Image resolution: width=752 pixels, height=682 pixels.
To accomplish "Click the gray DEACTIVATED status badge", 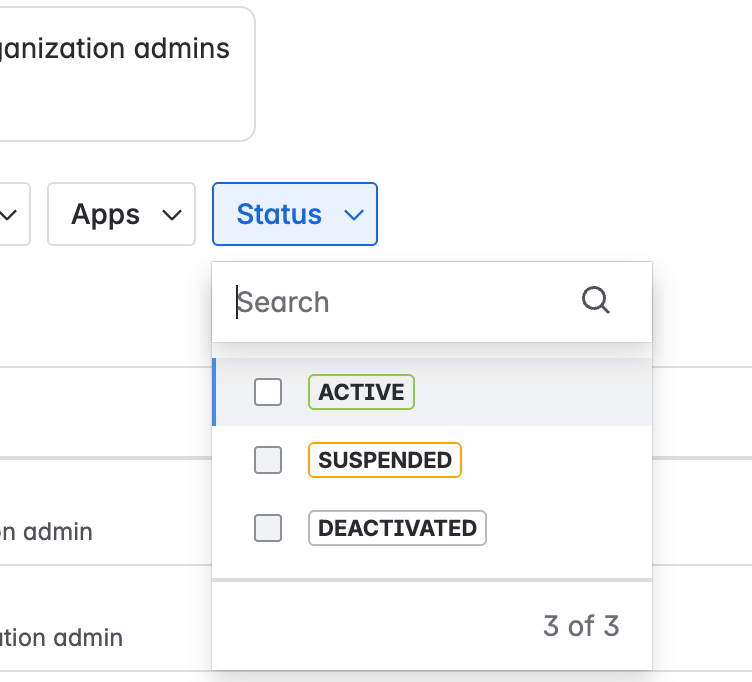I will (397, 528).
